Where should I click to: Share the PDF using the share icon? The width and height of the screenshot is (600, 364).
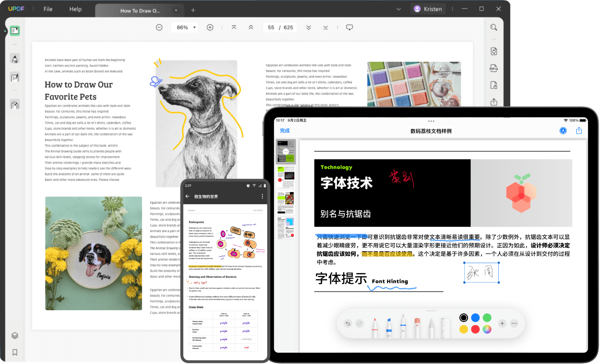tap(494, 102)
